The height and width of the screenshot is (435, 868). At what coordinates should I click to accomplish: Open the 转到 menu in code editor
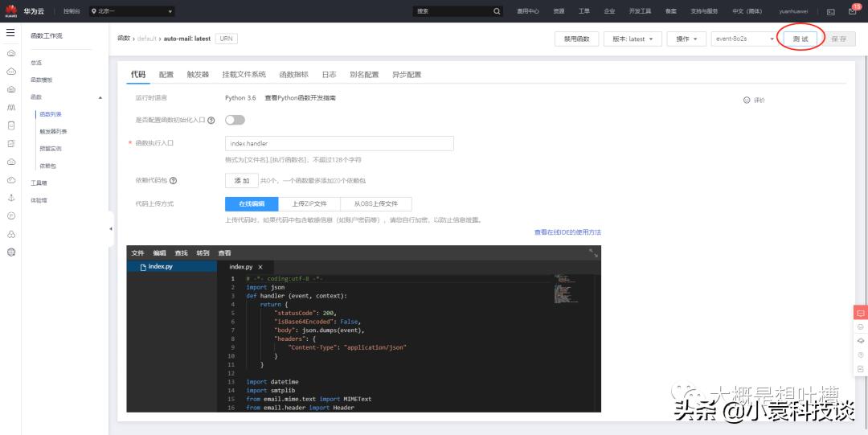coord(203,253)
